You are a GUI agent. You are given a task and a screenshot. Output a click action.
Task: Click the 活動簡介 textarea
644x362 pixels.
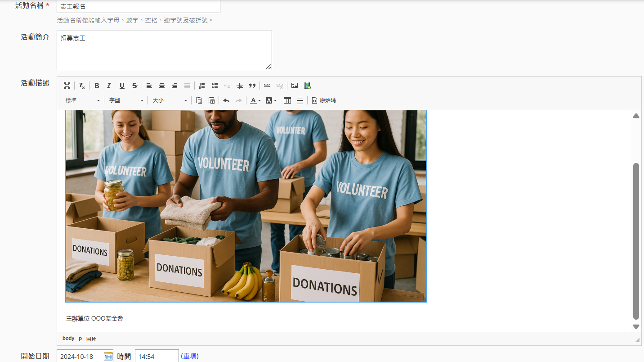tap(164, 50)
